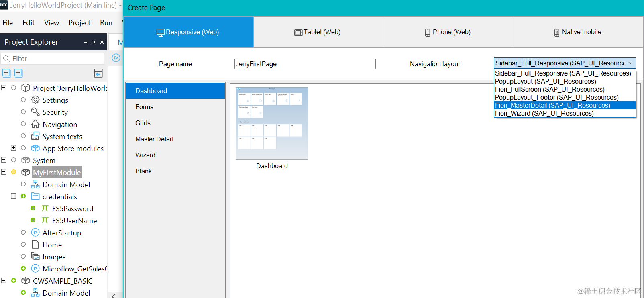Image resolution: width=644 pixels, height=298 pixels.
Task: Click the credentials folder icon
Action: coord(35,196)
